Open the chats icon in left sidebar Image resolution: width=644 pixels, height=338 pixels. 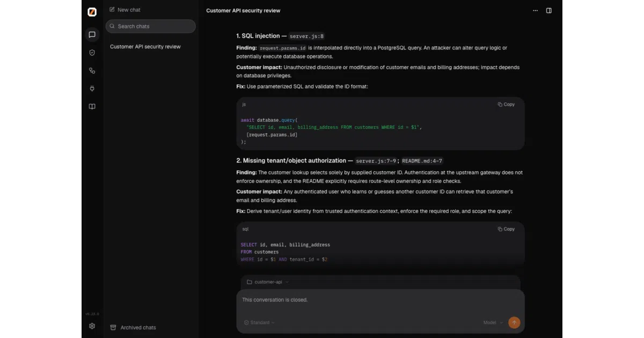click(92, 35)
